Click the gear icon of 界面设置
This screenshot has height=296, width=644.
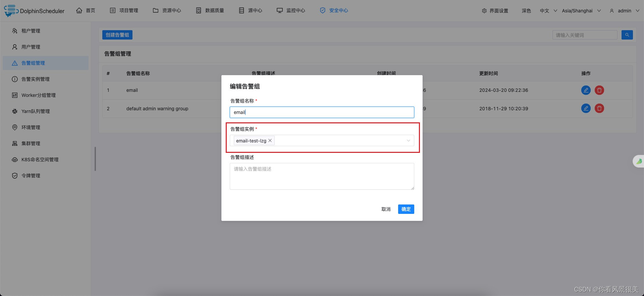[x=484, y=11]
